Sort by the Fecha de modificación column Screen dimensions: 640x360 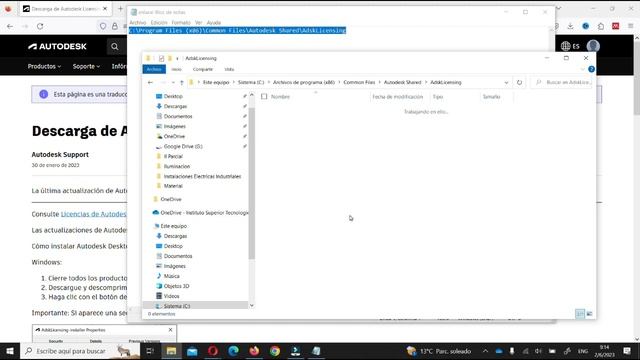[397, 97]
